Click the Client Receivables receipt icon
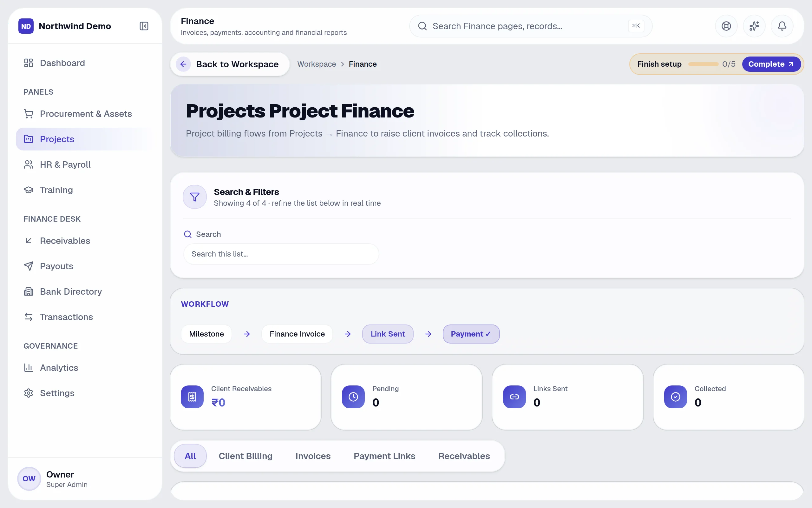 [x=192, y=397]
